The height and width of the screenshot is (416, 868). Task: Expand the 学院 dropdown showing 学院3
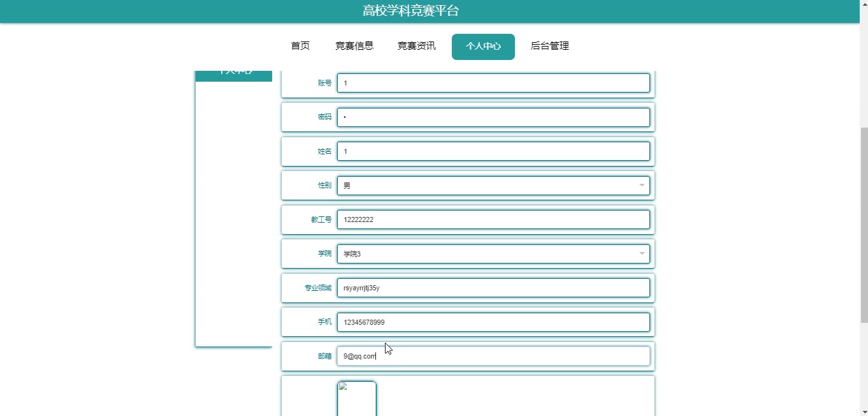coord(493,254)
